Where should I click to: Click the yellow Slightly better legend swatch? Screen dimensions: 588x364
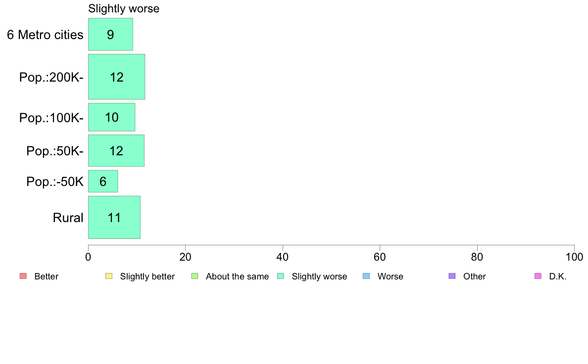click(109, 276)
